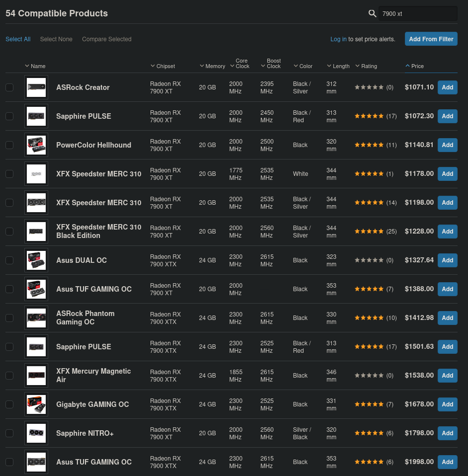
Task: Check the XFX MERC 310 Black Edition checkbox
Action: 9,232
